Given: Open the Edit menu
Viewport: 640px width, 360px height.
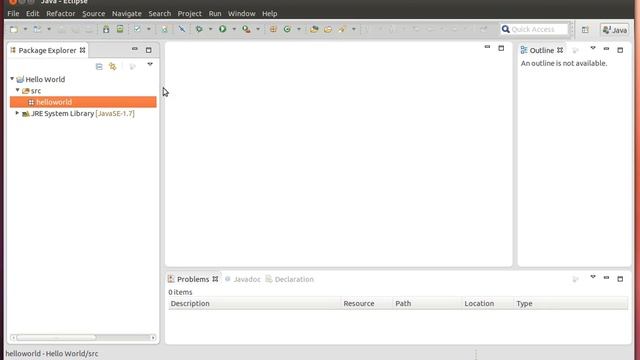Looking at the screenshot, I should click(32, 13).
